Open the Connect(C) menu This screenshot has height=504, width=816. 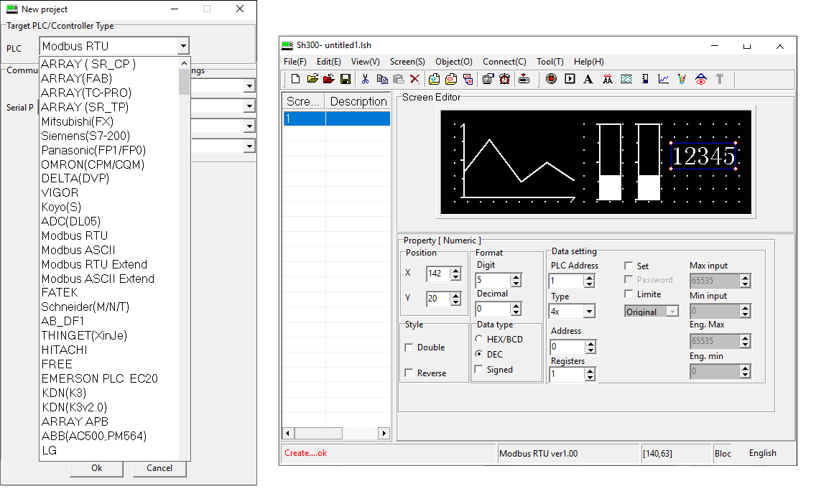coord(504,61)
